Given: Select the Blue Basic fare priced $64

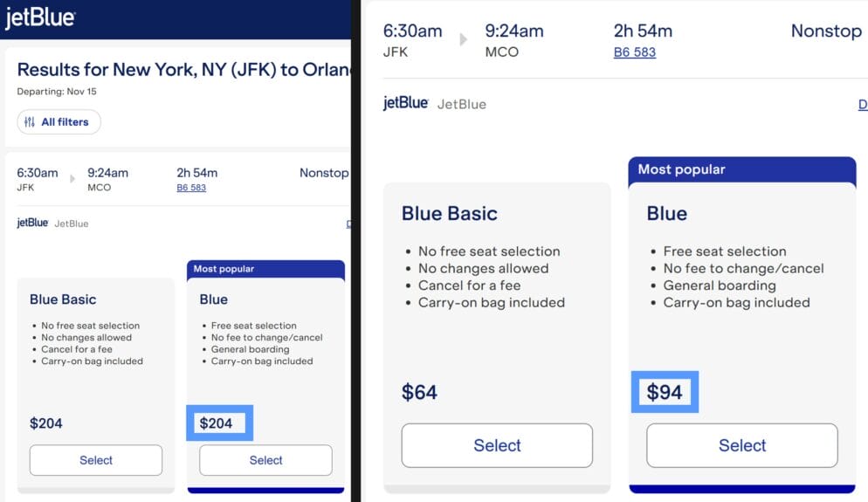Looking at the screenshot, I should tap(497, 445).
